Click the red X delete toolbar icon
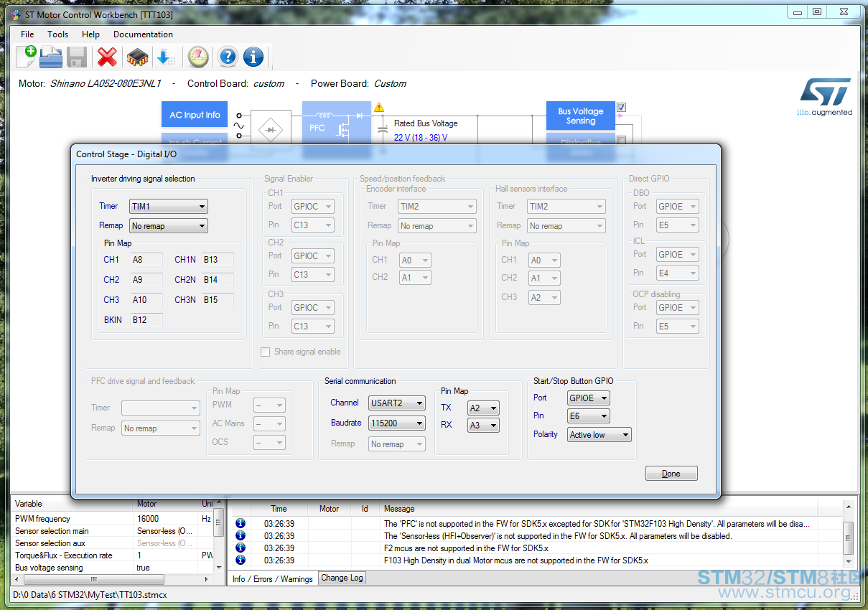Viewport: 868px width, 610px height. coord(107,57)
